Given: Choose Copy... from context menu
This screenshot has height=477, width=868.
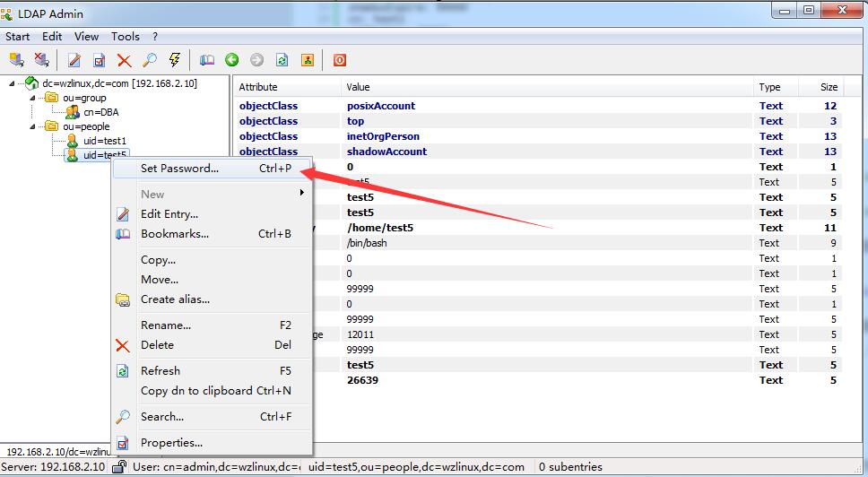Looking at the screenshot, I should pyautogui.click(x=213, y=260).
